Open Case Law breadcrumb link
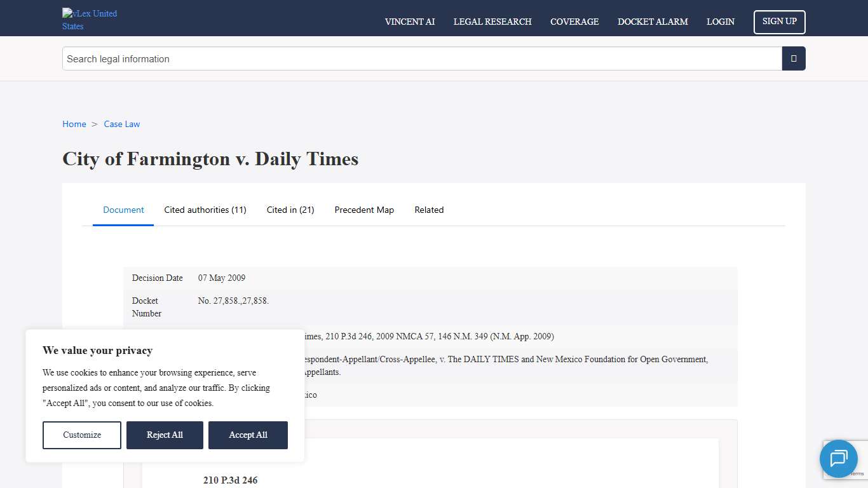 click(x=121, y=124)
